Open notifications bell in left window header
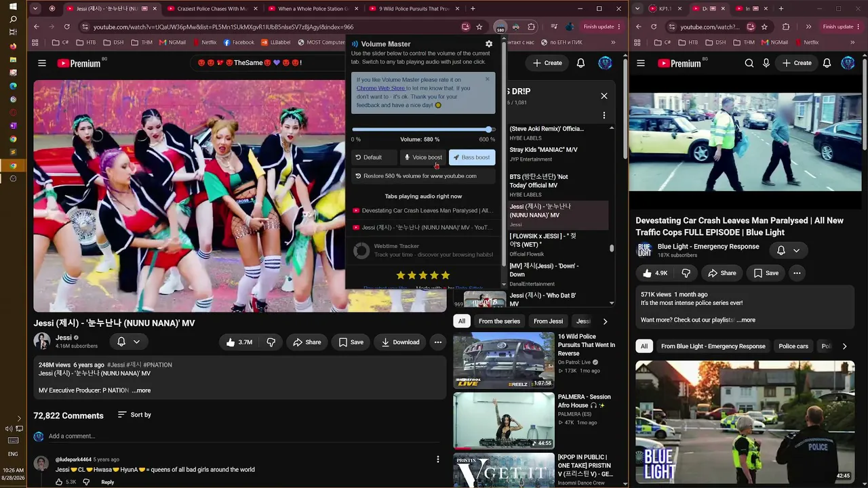This screenshot has width=868, height=488. [580, 63]
